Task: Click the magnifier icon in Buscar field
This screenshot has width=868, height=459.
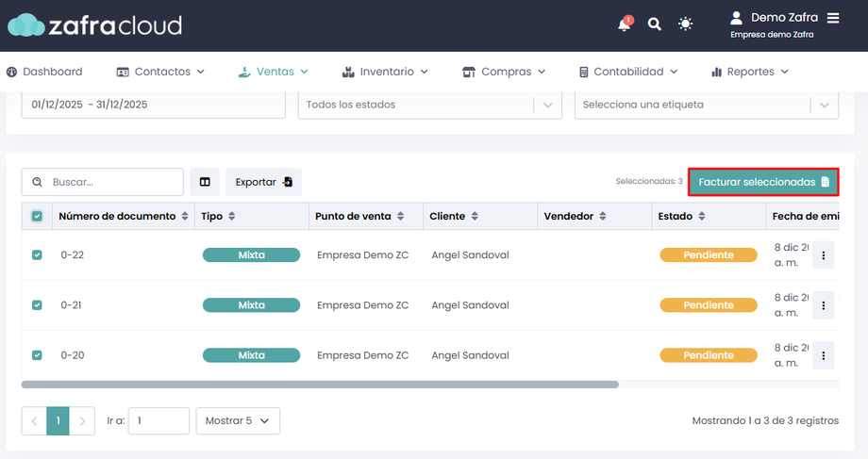Action: [x=37, y=182]
